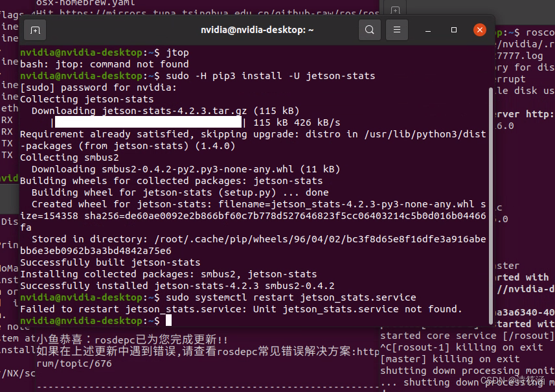Click 'rum/topic/676' text in background terminal
Viewport: 555px width, 392px height.
(x=74, y=363)
